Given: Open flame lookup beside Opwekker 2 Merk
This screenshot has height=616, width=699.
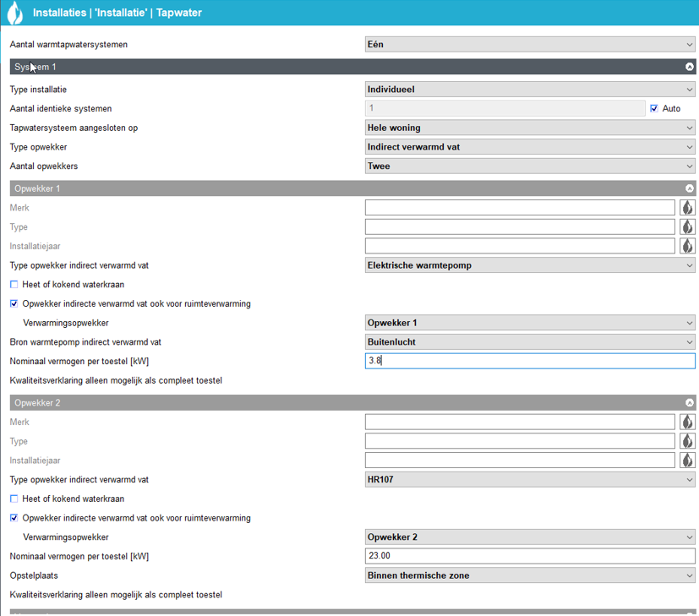Looking at the screenshot, I should 687,422.
